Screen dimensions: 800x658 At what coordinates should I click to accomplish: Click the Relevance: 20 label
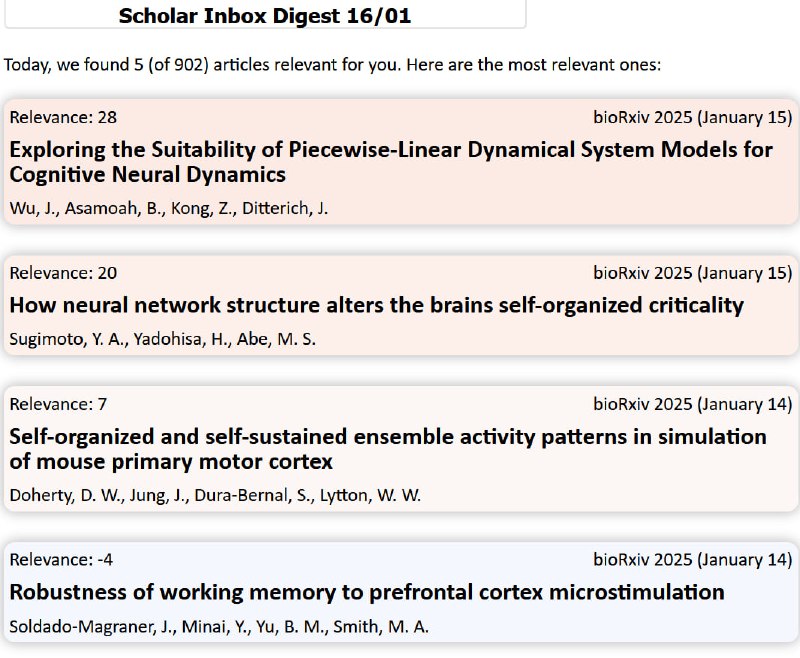pos(63,273)
